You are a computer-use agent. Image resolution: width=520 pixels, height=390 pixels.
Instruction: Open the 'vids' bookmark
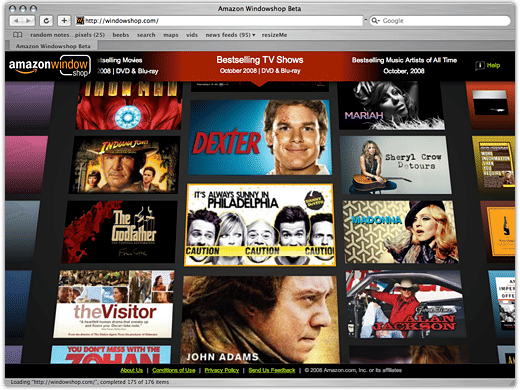pos(192,35)
